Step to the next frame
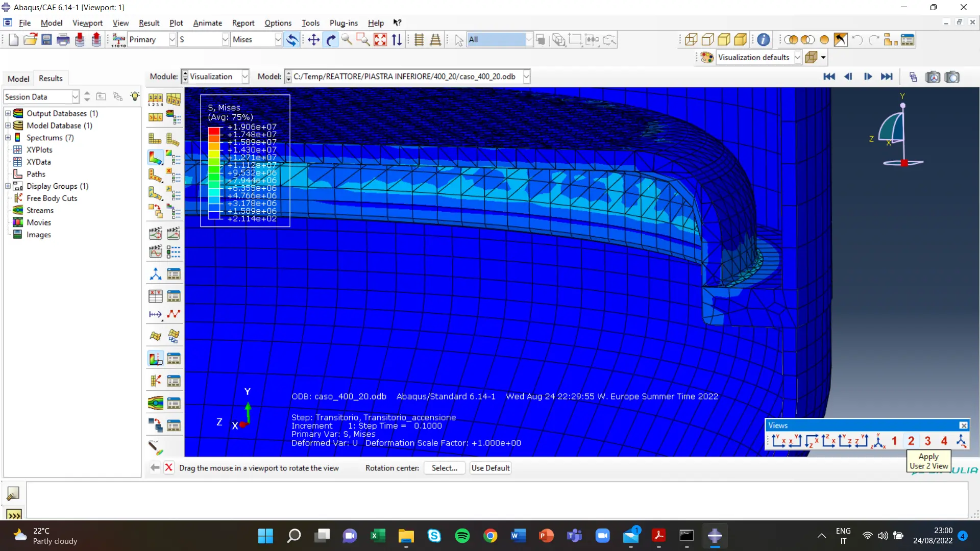Image resolution: width=980 pixels, height=551 pixels. [868, 77]
